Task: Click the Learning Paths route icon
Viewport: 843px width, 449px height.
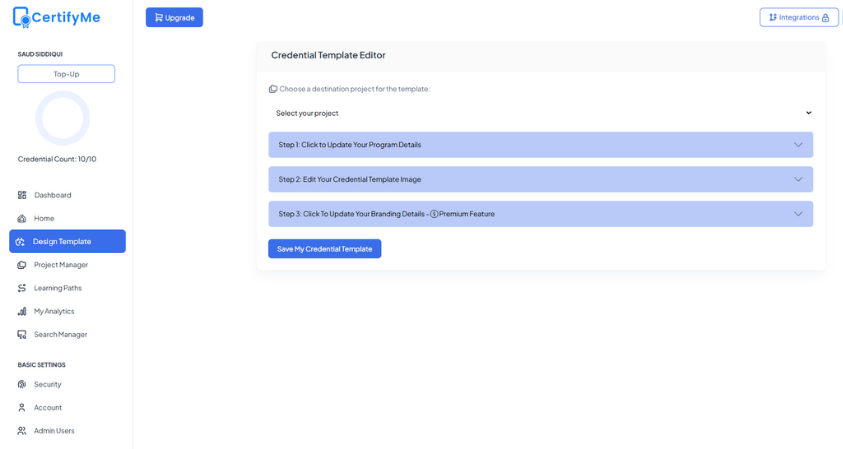Action: point(22,288)
